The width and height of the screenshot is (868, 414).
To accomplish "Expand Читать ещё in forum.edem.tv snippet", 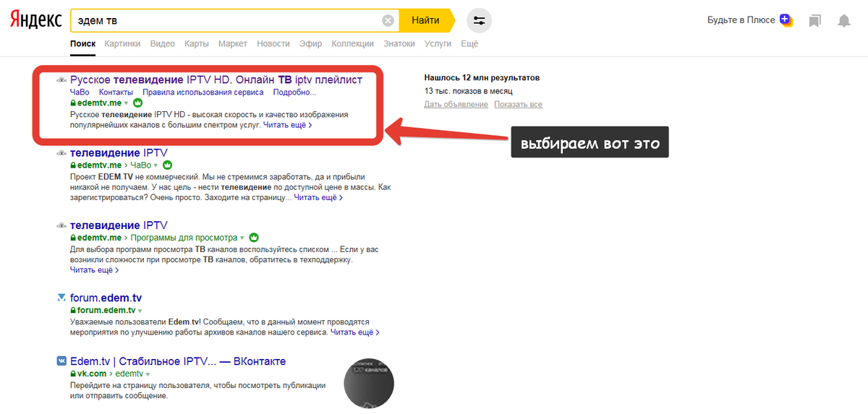I will point(354,332).
